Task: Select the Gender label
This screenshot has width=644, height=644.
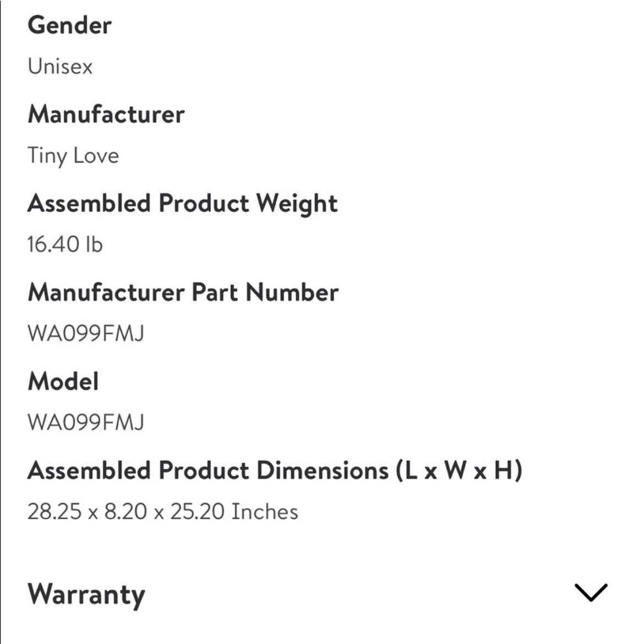Action: (69, 25)
